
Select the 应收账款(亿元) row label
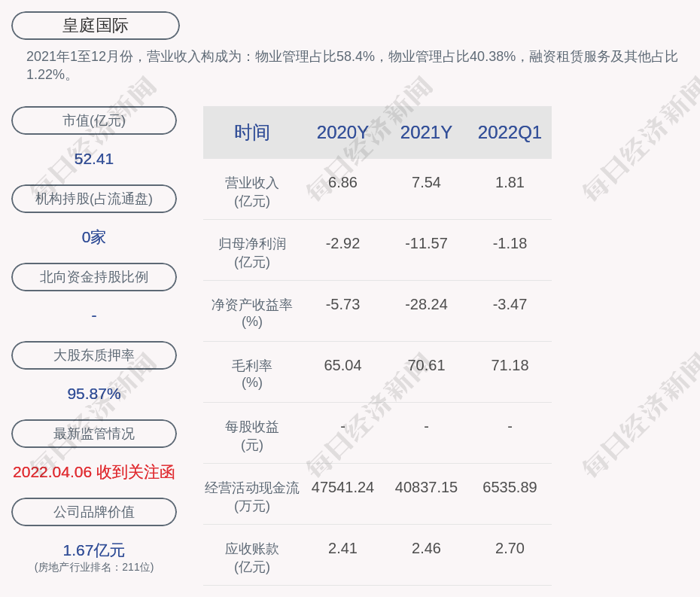252,558
